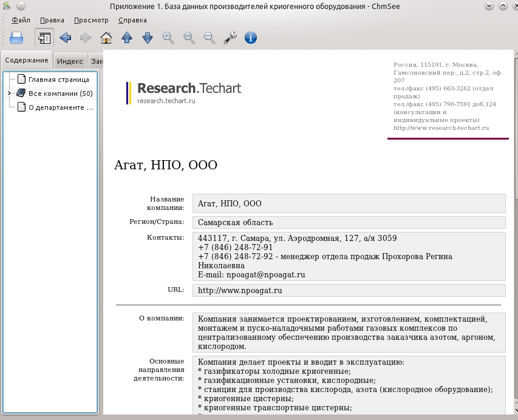
Task: Select Главная страница in contents tree
Action: pyautogui.click(x=58, y=80)
